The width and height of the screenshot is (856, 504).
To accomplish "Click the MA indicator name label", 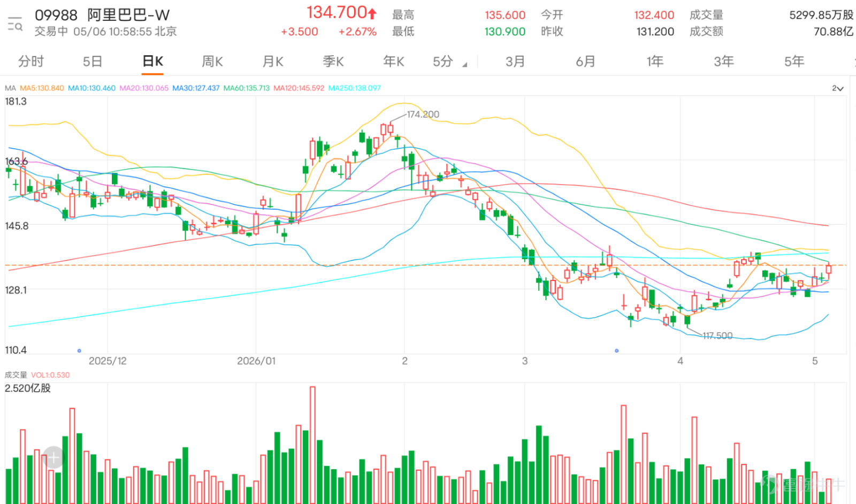I will (x=10, y=88).
